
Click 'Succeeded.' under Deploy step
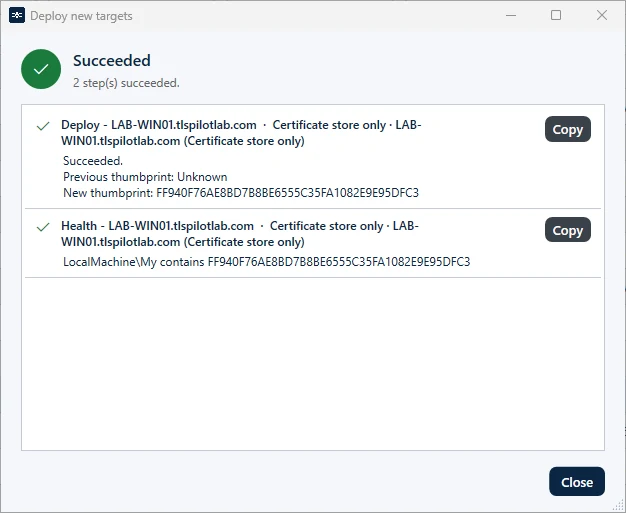click(93, 161)
